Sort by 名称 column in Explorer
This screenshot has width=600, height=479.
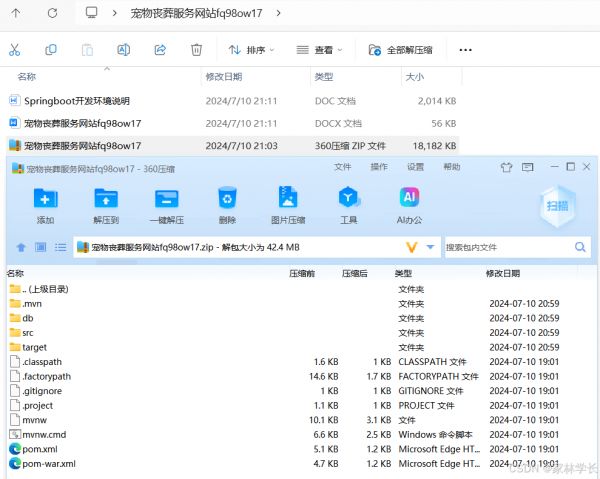coord(27,77)
